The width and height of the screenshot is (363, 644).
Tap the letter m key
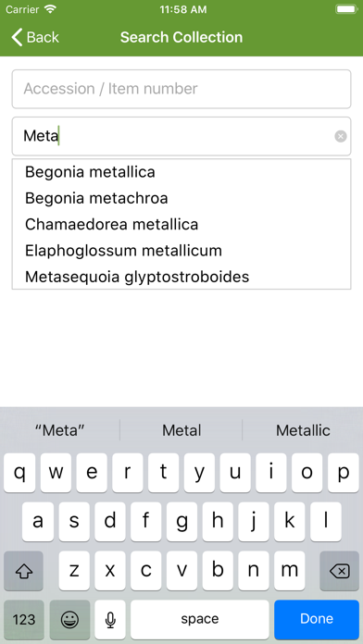[290, 571]
